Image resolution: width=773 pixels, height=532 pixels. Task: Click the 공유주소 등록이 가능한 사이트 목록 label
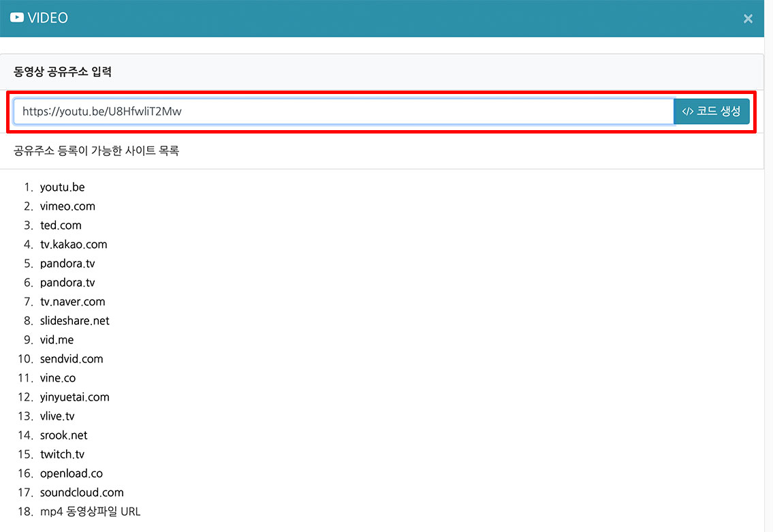96,151
